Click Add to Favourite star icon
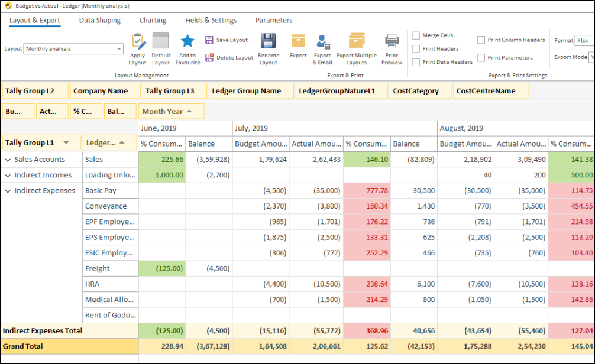The width and height of the screenshot is (595, 364). pyautogui.click(x=187, y=41)
